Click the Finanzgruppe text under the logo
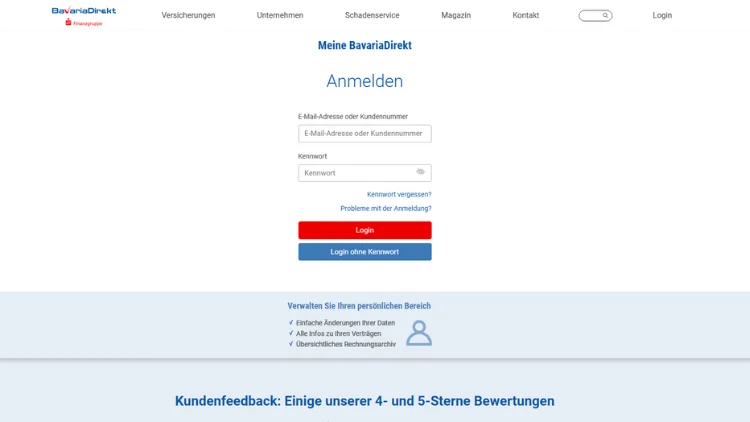The image size is (750, 422). click(88, 23)
